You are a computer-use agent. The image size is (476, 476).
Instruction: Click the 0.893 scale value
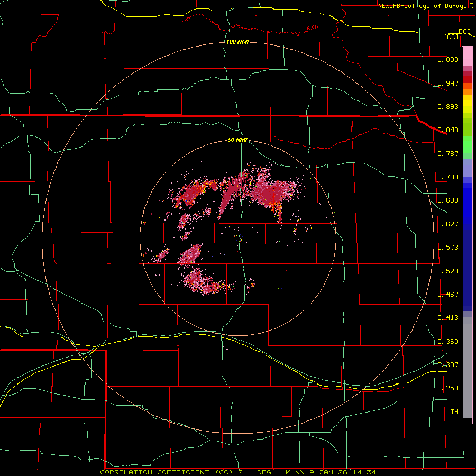click(x=448, y=106)
